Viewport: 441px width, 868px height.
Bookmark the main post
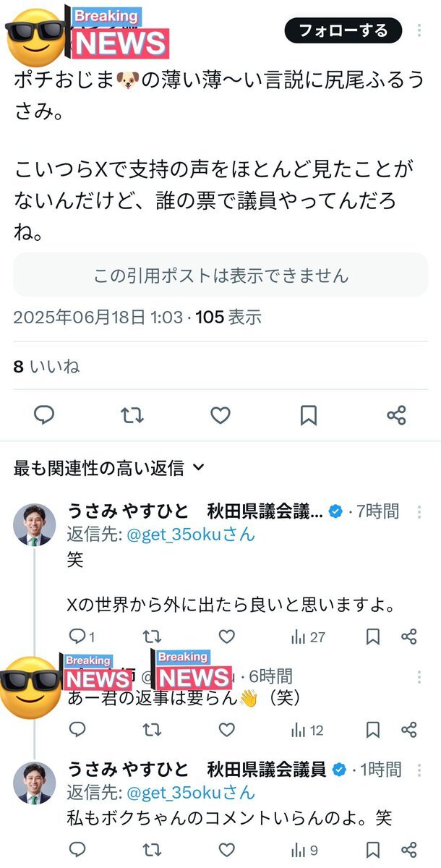[309, 415]
